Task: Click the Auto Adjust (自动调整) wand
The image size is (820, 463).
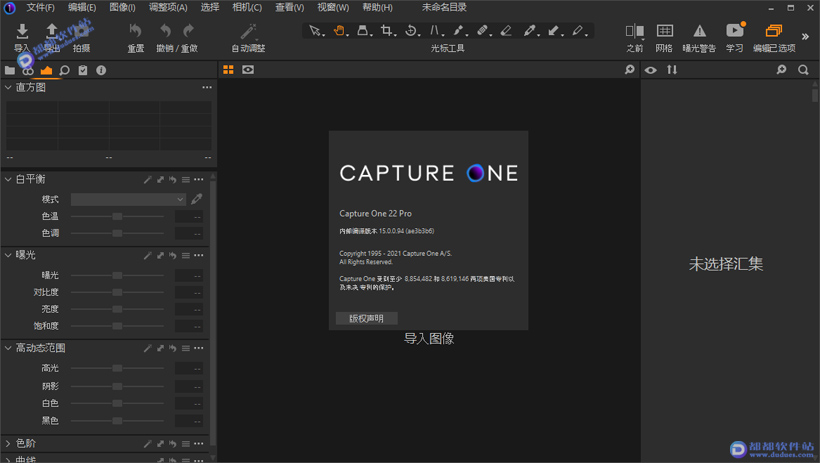Action: pyautogui.click(x=248, y=31)
